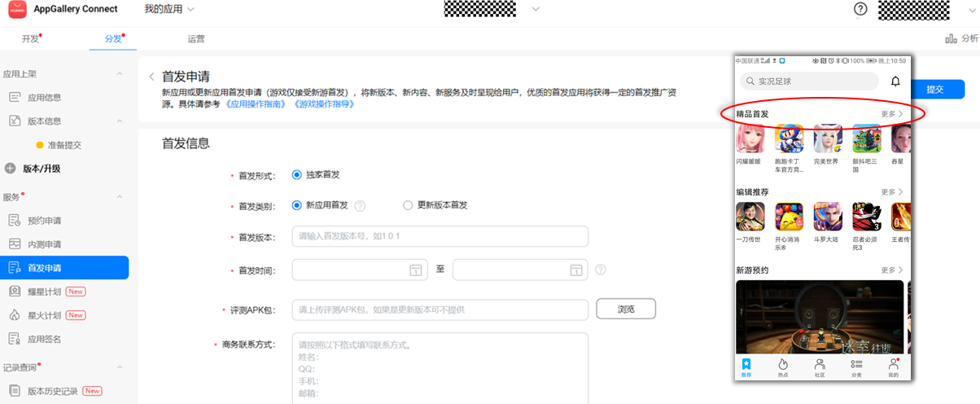This screenshot has height=404, width=980.
Task: Collapse the 版本信息 sidebar group
Action: [x=120, y=121]
